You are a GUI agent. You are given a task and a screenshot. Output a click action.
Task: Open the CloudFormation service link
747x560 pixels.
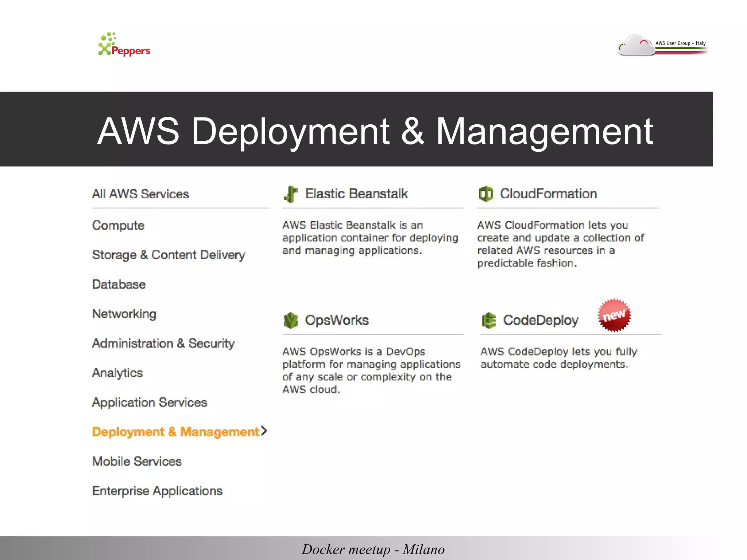tap(548, 194)
